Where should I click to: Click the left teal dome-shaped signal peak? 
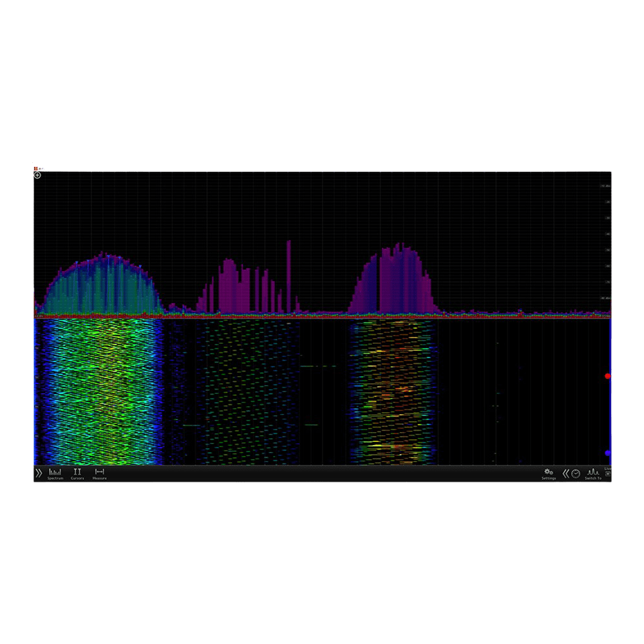point(101,283)
